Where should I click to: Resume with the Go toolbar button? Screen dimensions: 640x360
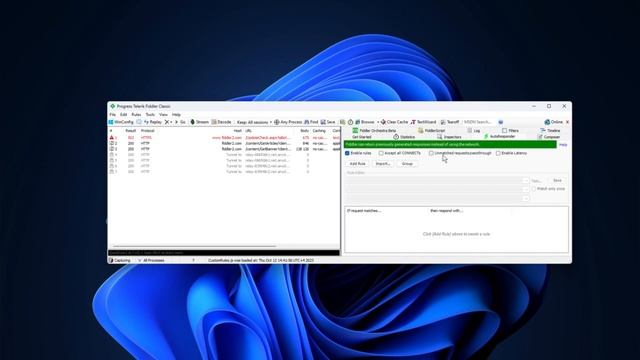click(180, 122)
